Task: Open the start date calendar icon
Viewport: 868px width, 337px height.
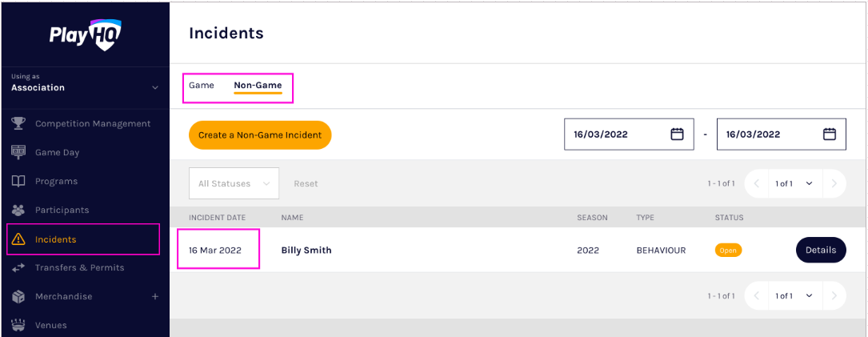Action: (677, 134)
